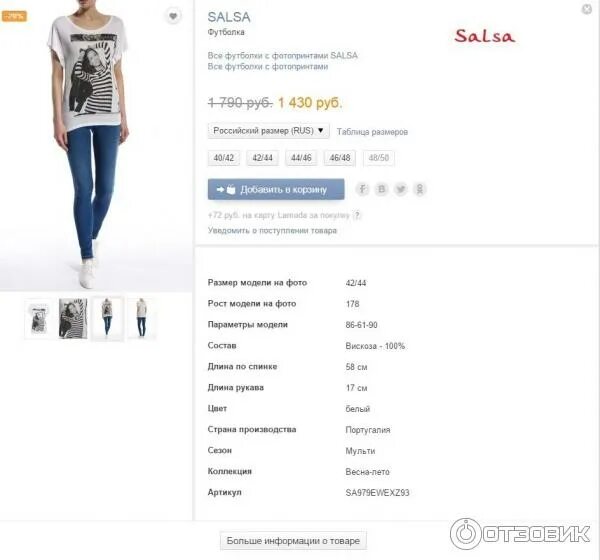The height and width of the screenshot is (560, 600).
Task: Open Все футболки с фотопринтами SALSA link
Action: tap(283, 56)
